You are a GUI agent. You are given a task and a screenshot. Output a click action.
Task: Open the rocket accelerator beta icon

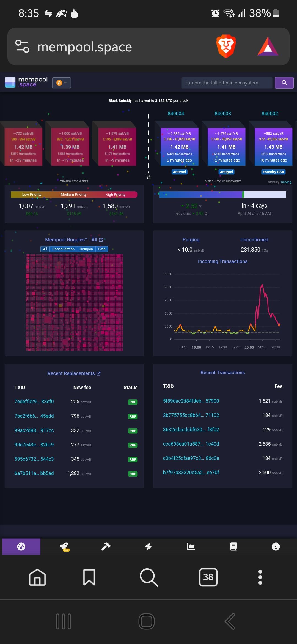[64, 547]
